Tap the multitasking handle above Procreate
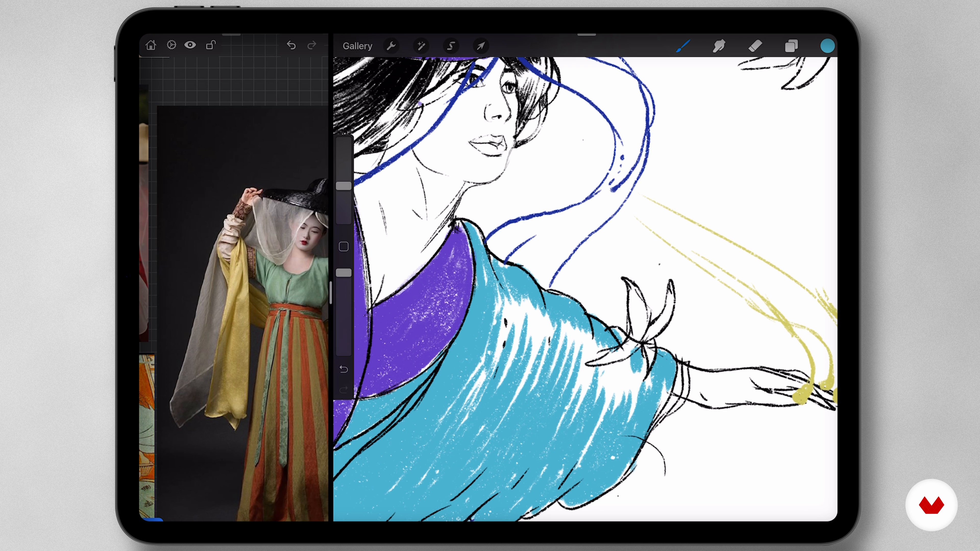Image resolution: width=980 pixels, height=551 pixels. pos(586,35)
